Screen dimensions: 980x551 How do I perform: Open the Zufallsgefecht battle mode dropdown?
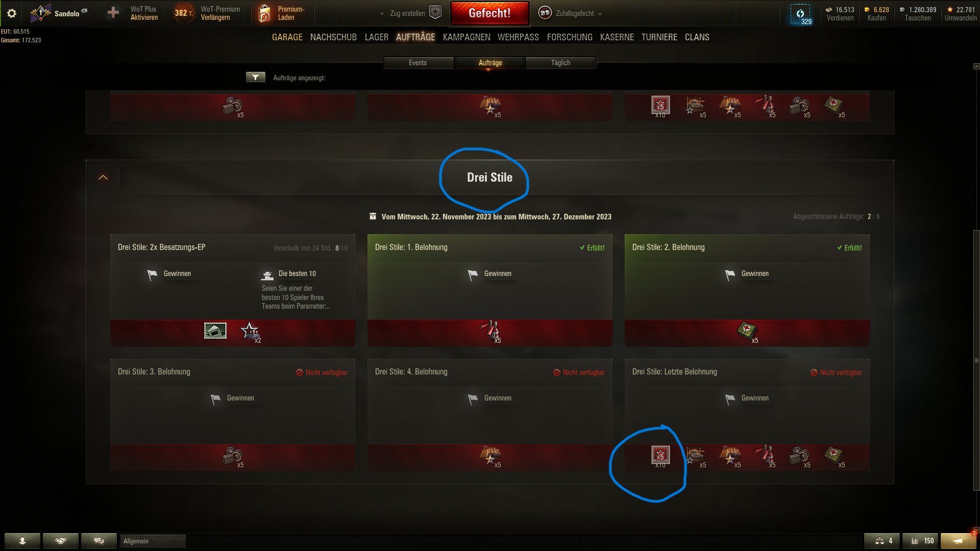tap(571, 13)
